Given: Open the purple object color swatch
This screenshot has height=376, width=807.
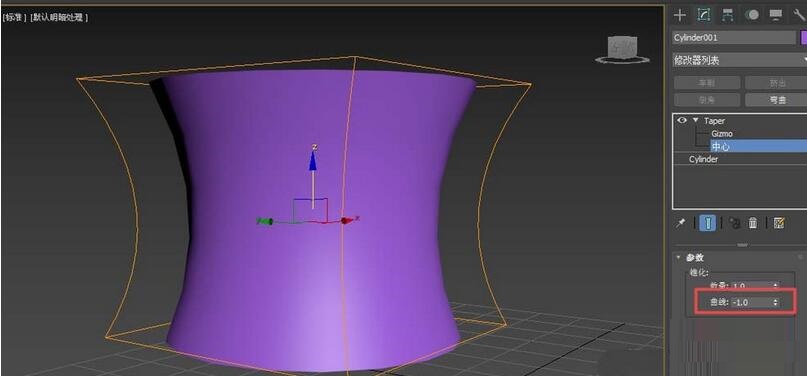Looking at the screenshot, I should click(x=803, y=38).
